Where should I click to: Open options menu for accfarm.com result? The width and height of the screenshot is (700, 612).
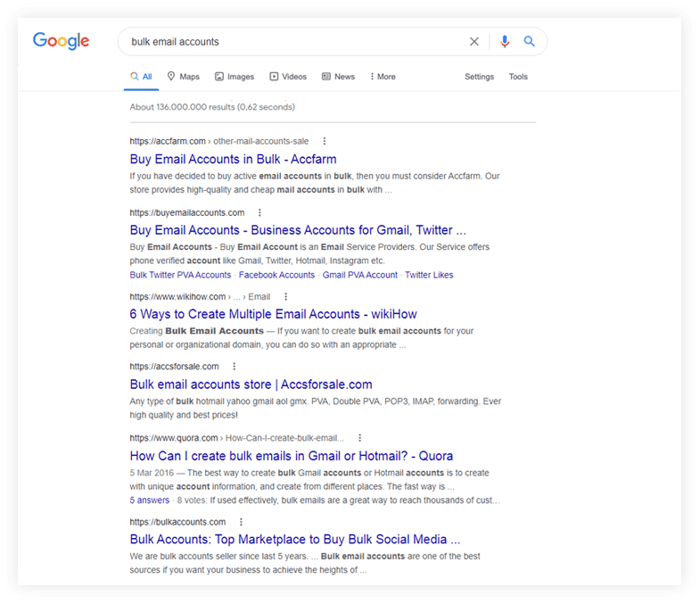325,141
